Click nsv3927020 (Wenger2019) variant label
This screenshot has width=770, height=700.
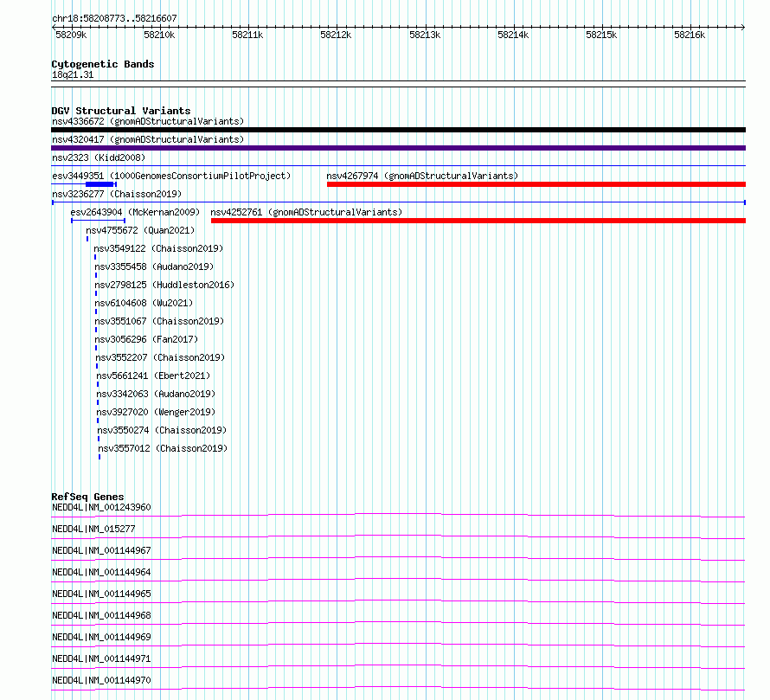click(x=156, y=412)
